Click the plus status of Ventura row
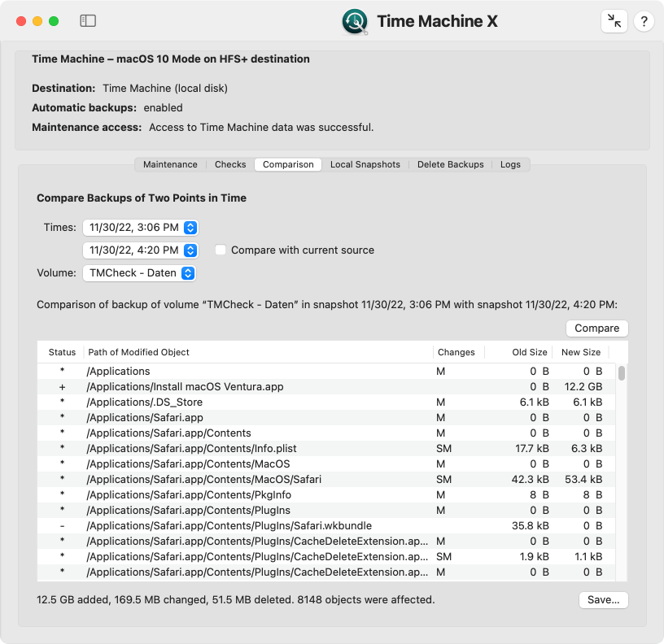 (x=62, y=387)
